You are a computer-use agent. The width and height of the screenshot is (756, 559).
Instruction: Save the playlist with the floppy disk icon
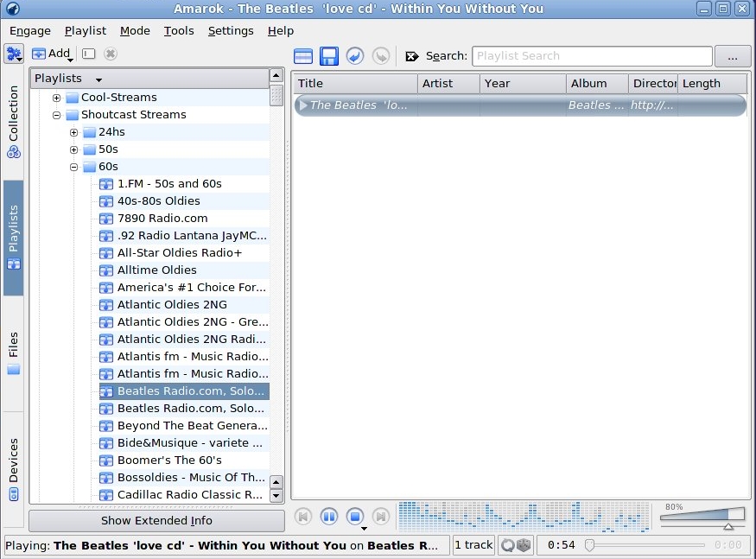(x=329, y=56)
